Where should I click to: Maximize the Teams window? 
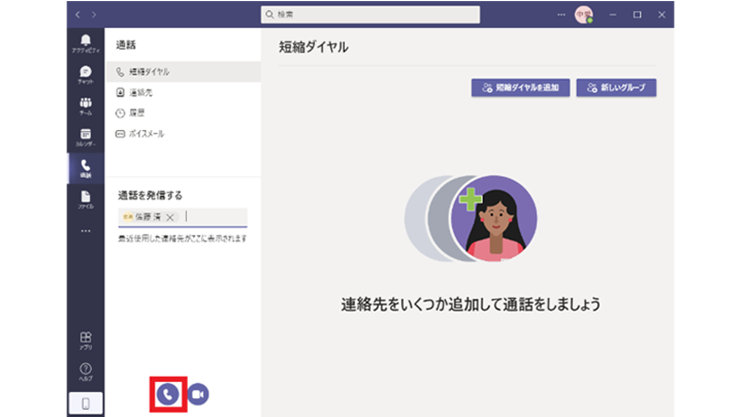click(637, 15)
